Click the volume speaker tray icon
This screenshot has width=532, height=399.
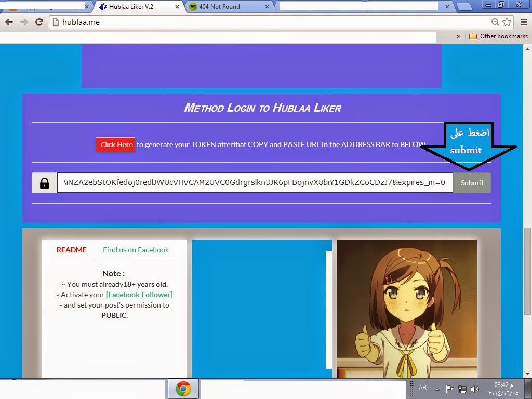(x=475, y=389)
